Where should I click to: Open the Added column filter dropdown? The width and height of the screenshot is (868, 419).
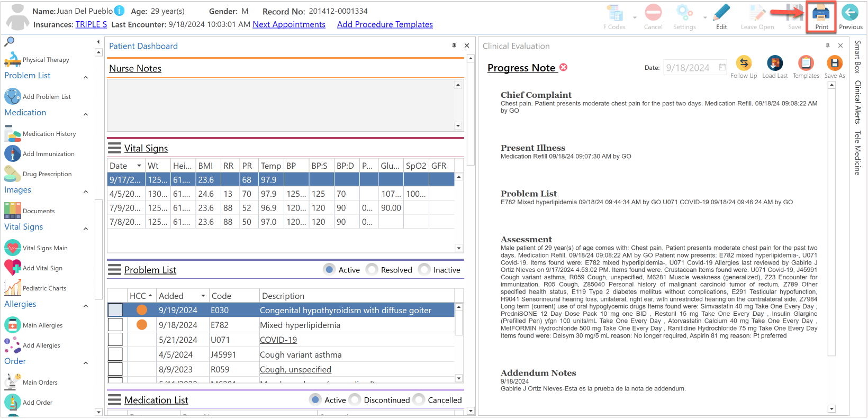pos(203,296)
